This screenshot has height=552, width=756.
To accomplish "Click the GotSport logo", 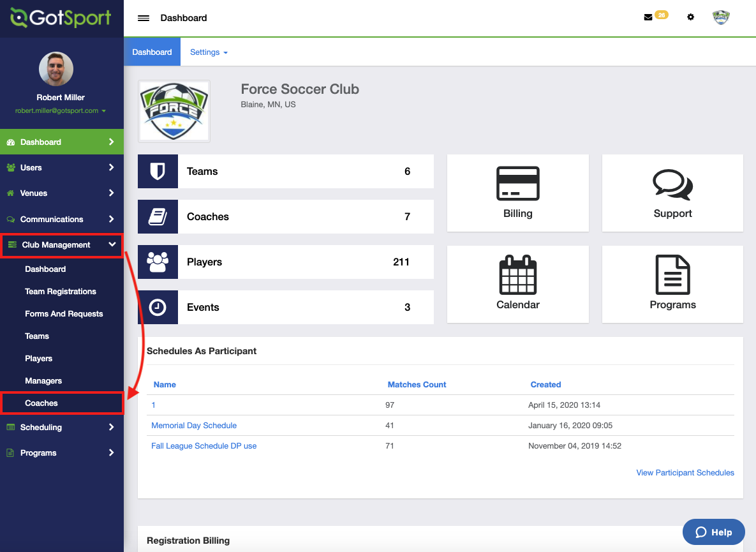I will [61, 18].
